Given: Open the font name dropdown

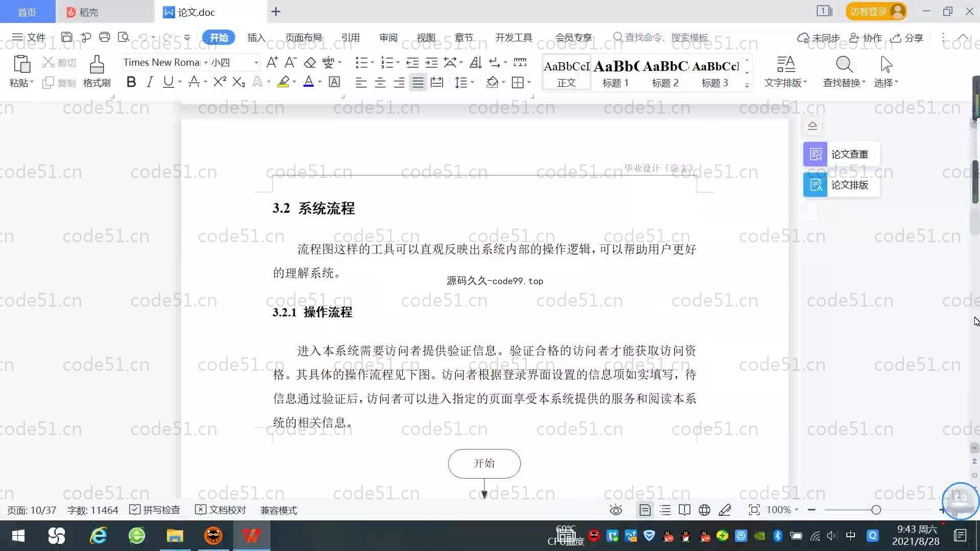Looking at the screenshot, I should tap(206, 63).
